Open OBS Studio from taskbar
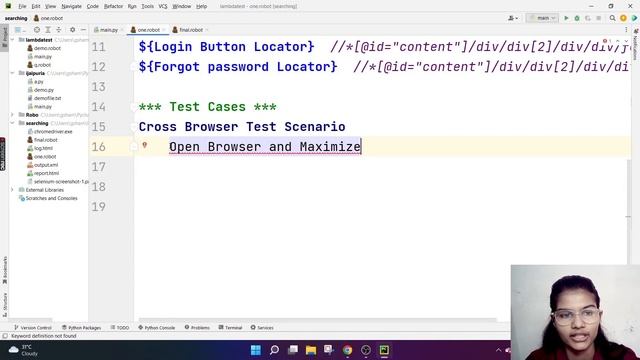 pyautogui.click(x=366, y=350)
